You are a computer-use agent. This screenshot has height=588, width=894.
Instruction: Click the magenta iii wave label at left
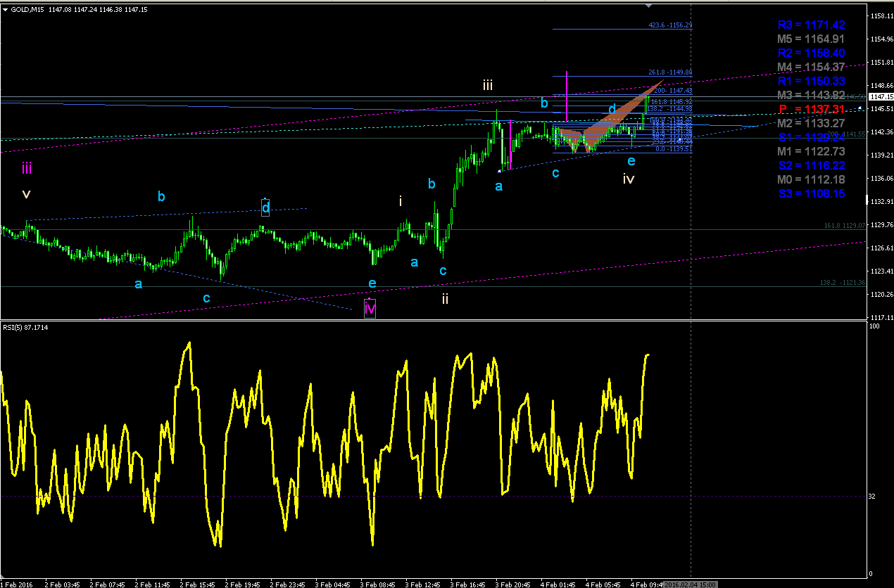26,169
